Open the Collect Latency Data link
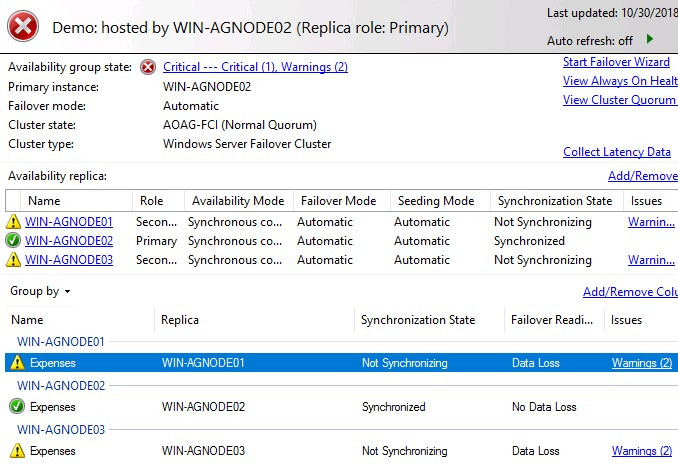 pos(617,152)
